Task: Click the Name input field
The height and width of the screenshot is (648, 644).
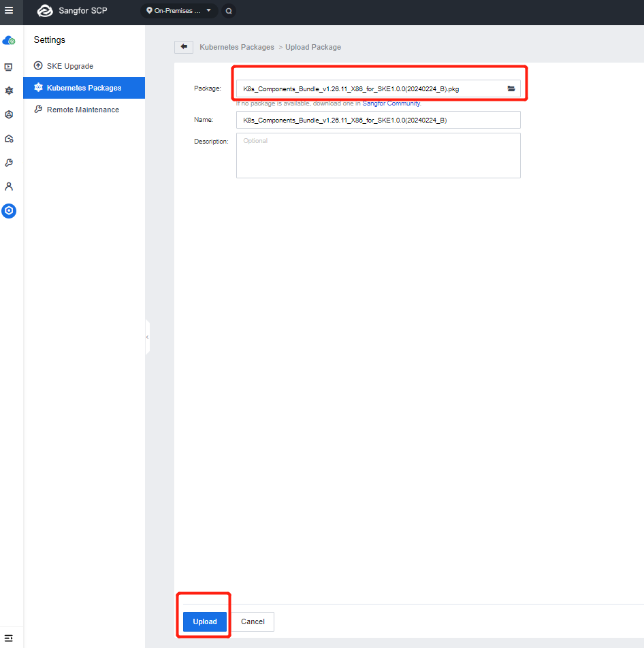Action: [x=379, y=120]
